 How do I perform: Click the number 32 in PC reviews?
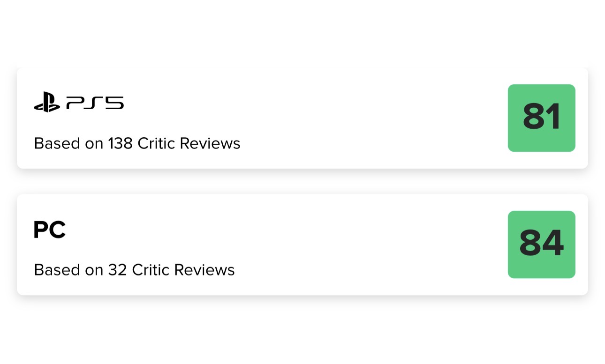coord(118,270)
